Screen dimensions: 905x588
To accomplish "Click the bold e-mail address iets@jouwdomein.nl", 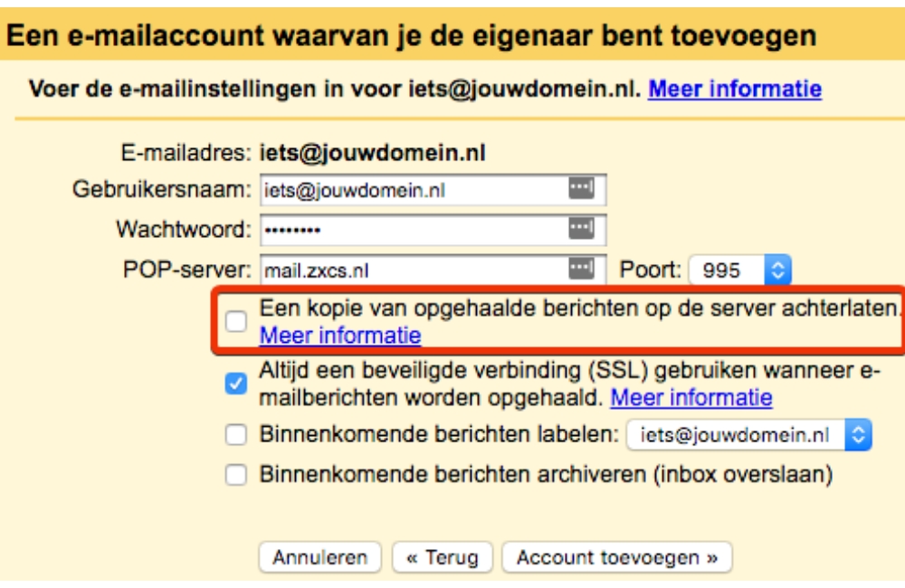I will (373, 153).
